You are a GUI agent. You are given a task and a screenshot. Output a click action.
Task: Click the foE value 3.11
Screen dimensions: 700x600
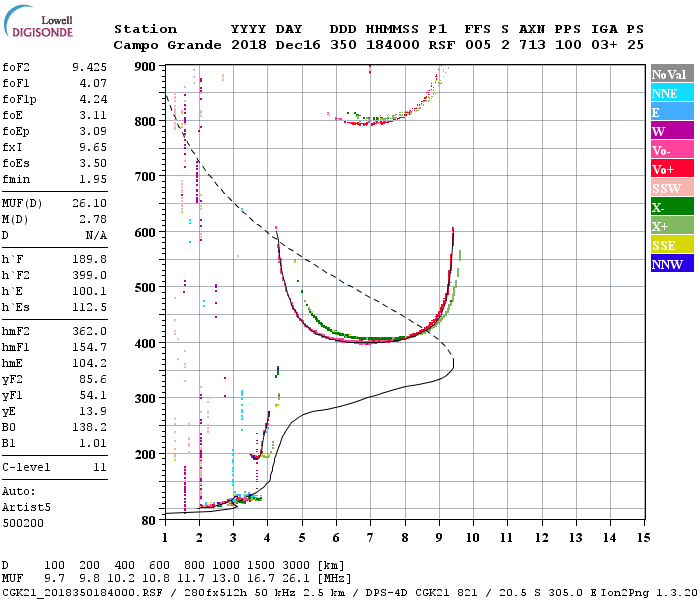click(x=93, y=115)
